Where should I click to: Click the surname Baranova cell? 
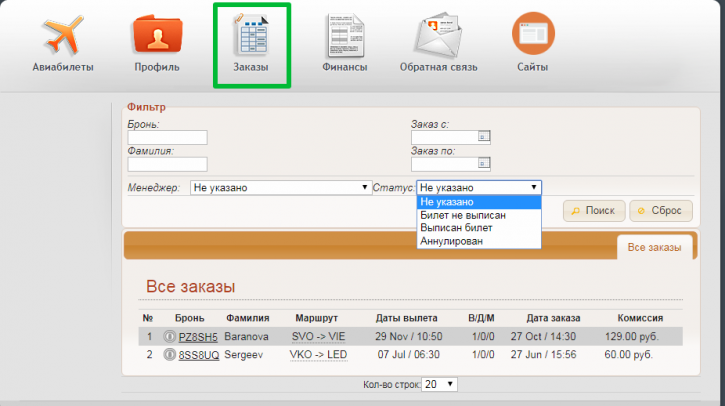[x=246, y=337]
